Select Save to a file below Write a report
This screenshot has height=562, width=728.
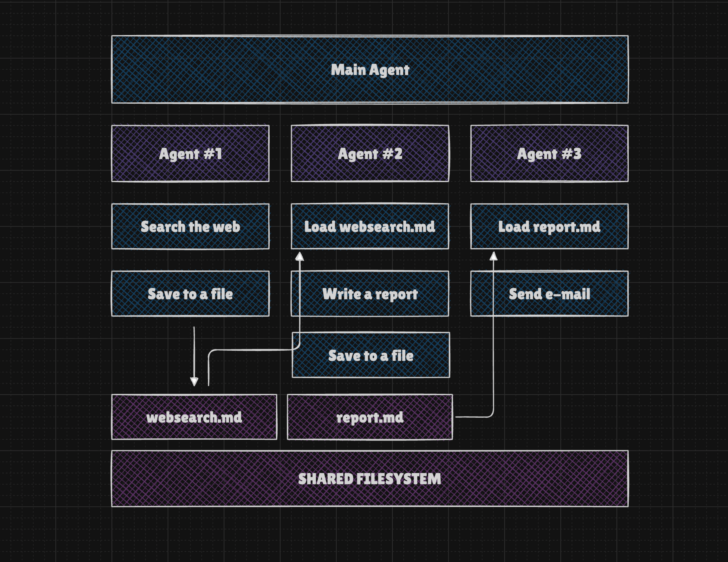click(371, 355)
